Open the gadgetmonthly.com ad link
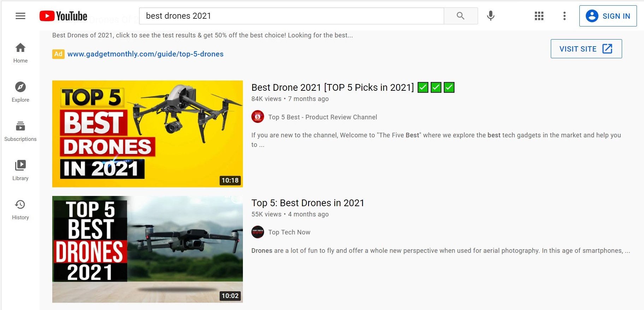Image resolution: width=644 pixels, height=310 pixels. click(145, 54)
